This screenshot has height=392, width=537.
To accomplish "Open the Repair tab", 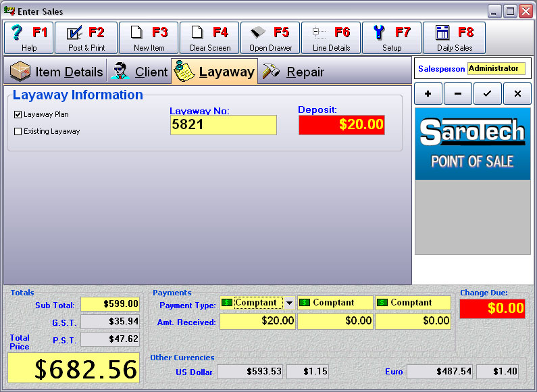I will click(x=293, y=72).
